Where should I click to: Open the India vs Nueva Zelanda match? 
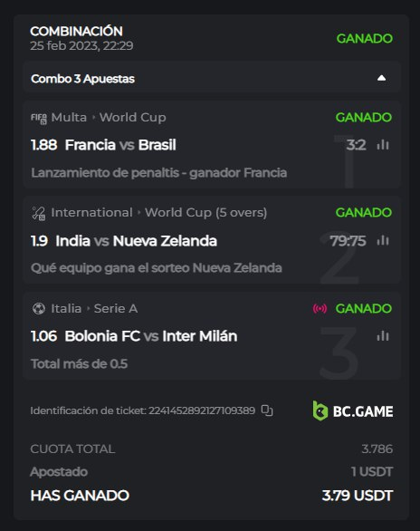point(137,241)
